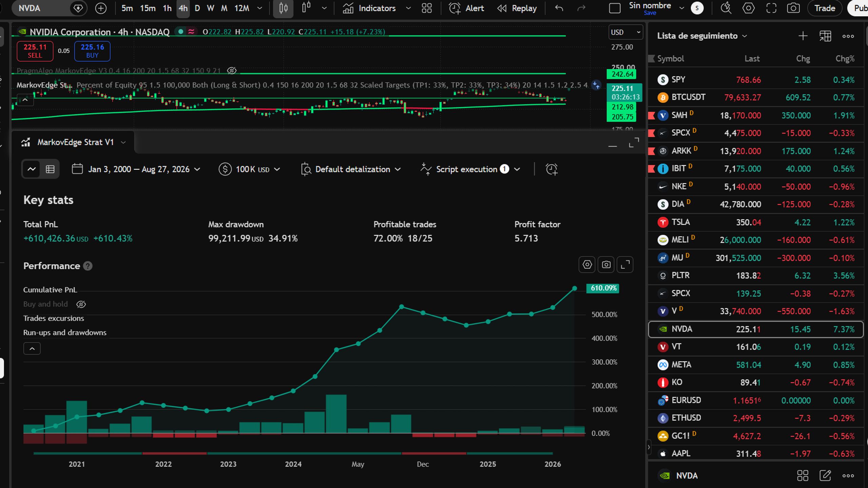Open the candlestick chart type selector
The height and width of the screenshot is (488, 868).
coord(283,8)
